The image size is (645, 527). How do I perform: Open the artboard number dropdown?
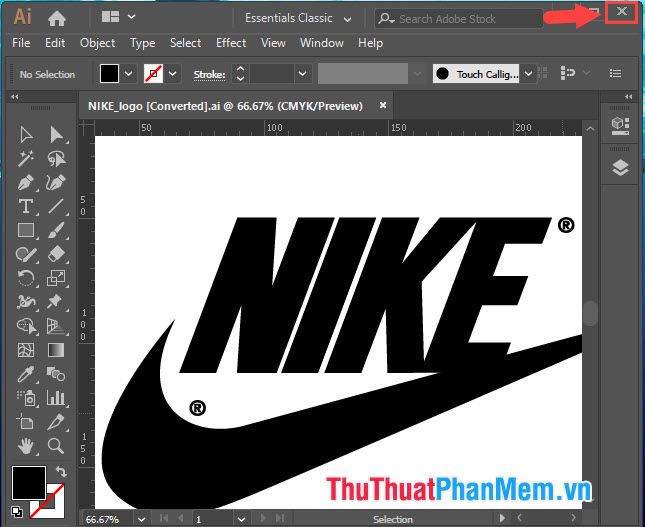tap(241, 519)
